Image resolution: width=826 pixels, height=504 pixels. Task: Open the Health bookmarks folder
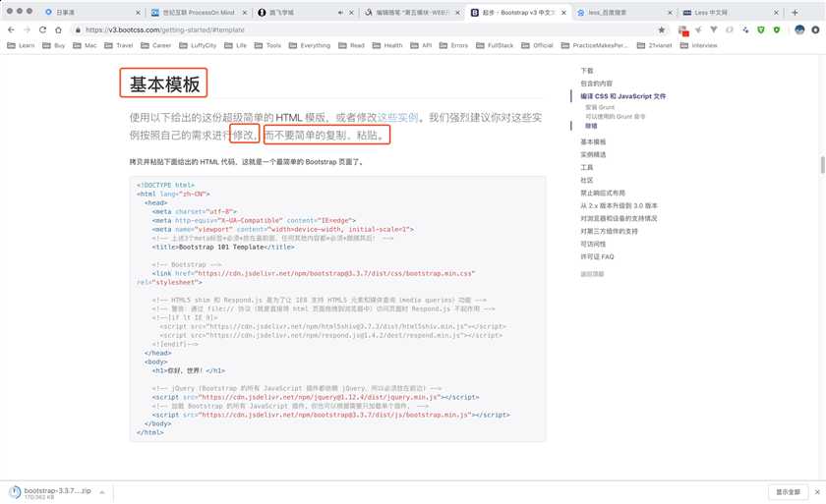click(x=387, y=46)
